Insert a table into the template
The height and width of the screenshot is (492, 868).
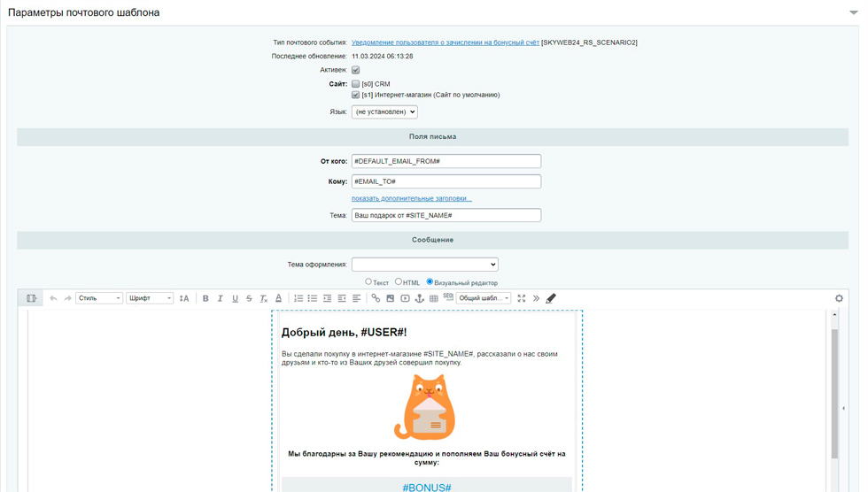click(433, 299)
